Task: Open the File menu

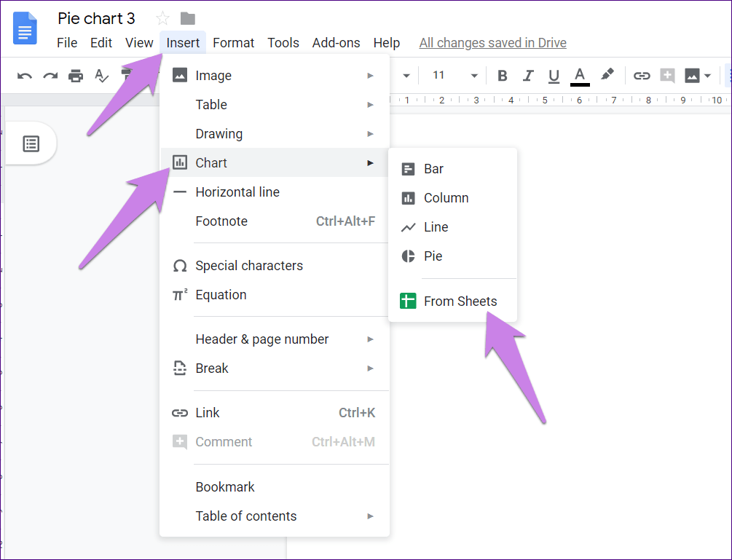Action: (x=67, y=43)
